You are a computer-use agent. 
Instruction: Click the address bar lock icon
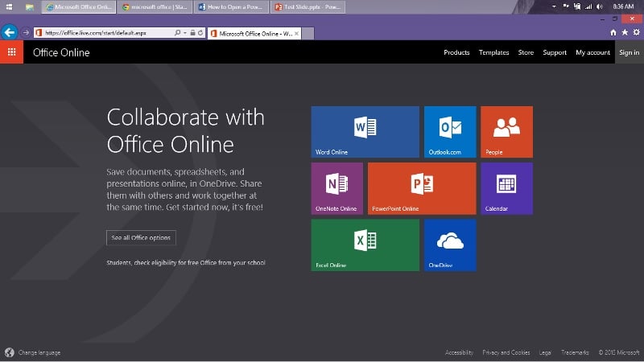192,32
